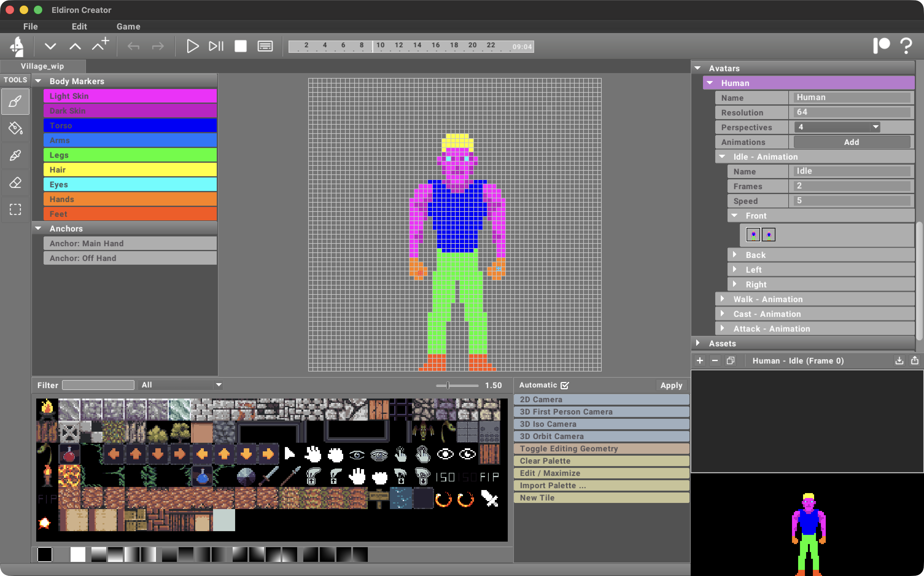Select the rectangular selection tool
The height and width of the screenshot is (576, 924).
pos(15,209)
